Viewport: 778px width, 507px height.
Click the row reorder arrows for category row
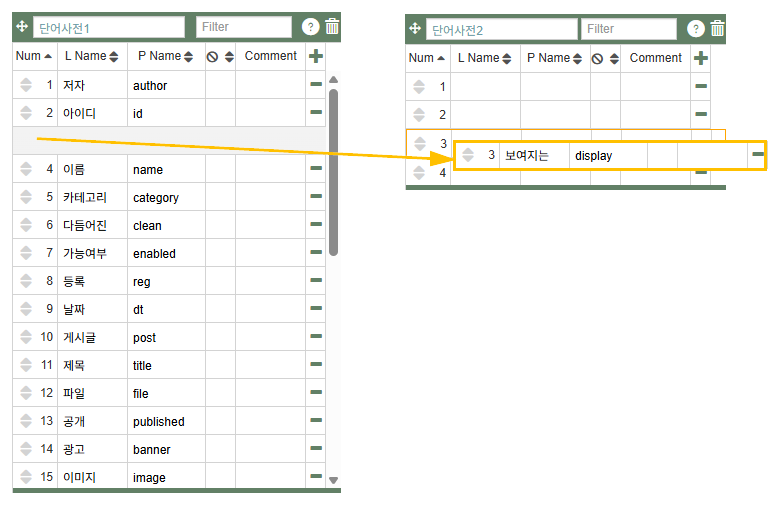(26, 198)
